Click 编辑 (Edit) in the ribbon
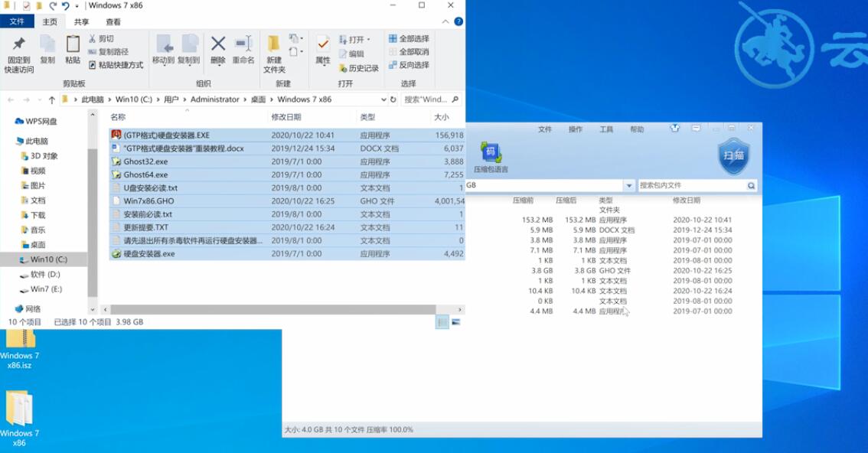The height and width of the screenshot is (453, 868). click(351, 54)
